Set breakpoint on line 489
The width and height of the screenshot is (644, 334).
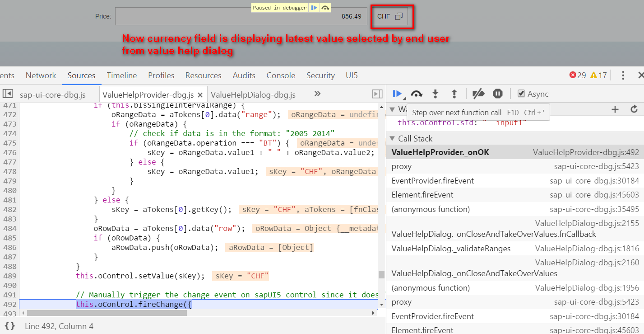point(9,276)
